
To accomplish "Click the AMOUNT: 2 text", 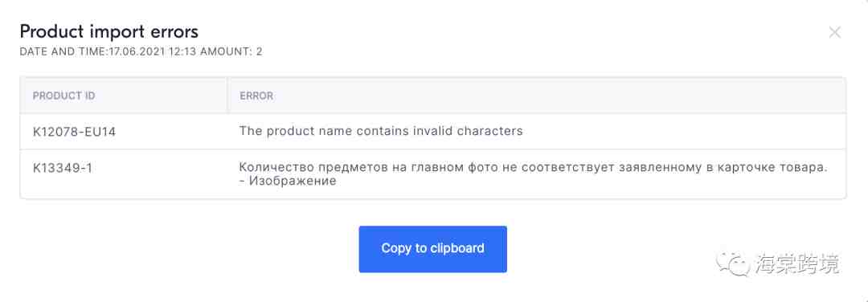I will pyautogui.click(x=231, y=52).
